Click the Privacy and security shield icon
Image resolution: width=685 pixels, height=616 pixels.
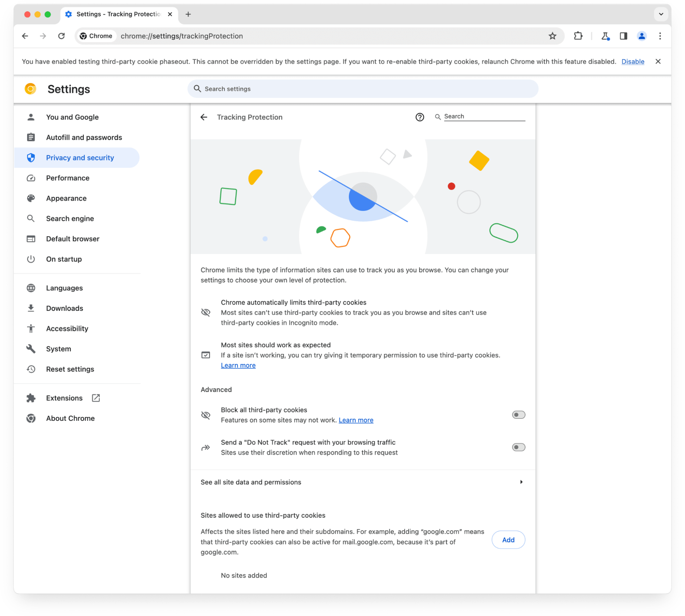pyautogui.click(x=31, y=158)
